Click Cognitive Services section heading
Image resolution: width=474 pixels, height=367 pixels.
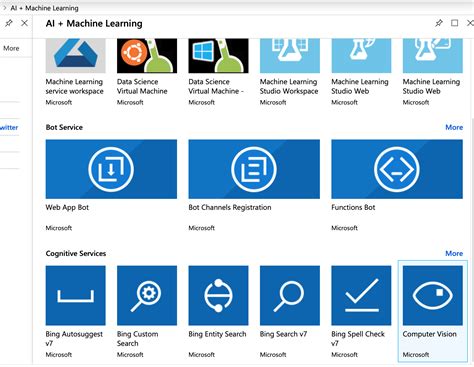tap(76, 253)
